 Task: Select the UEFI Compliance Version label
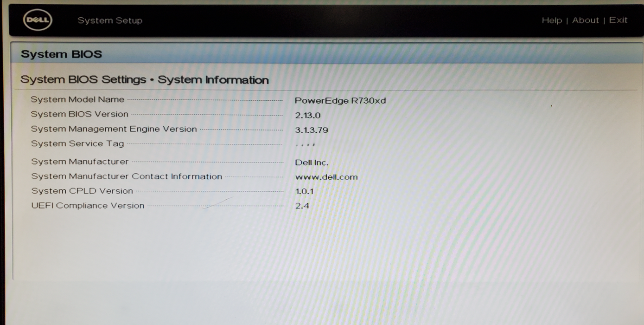[88, 206]
